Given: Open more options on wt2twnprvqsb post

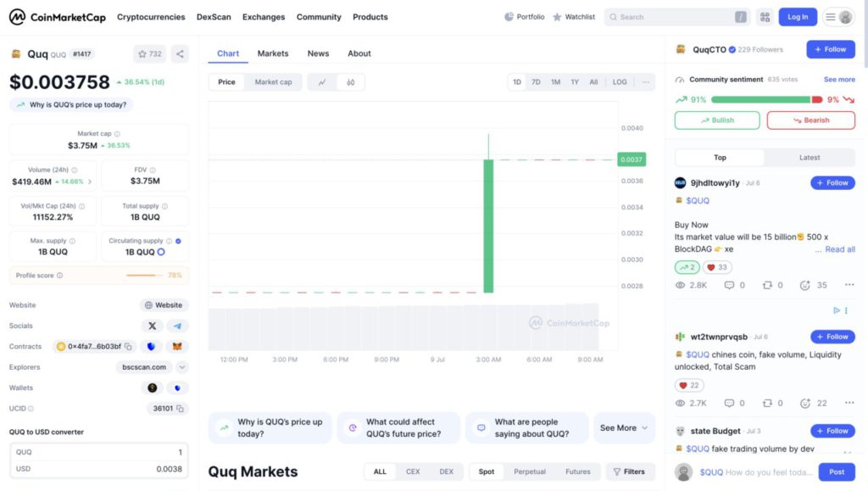Looking at the screenshot, I should (x=849, y=403).
